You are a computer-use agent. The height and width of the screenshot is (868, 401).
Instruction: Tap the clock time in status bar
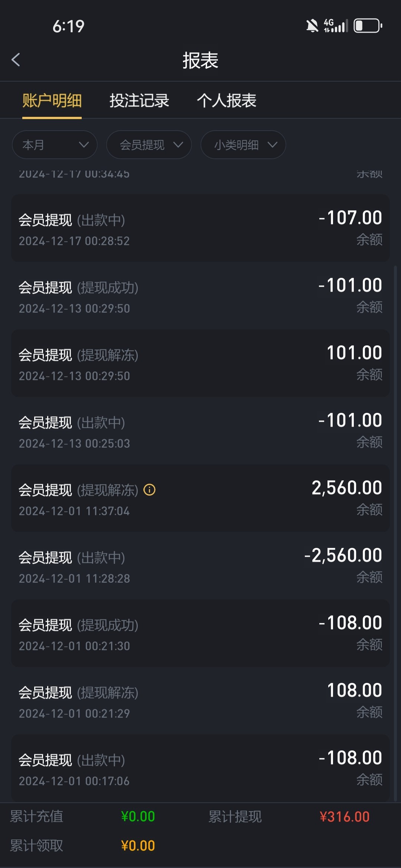tap(69, 26)
